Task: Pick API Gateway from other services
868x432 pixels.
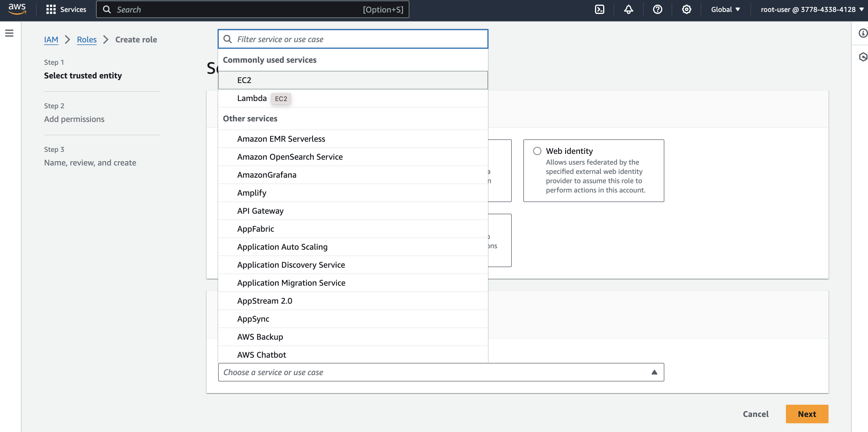Action: pyautogui.click(x=260, y=211)
